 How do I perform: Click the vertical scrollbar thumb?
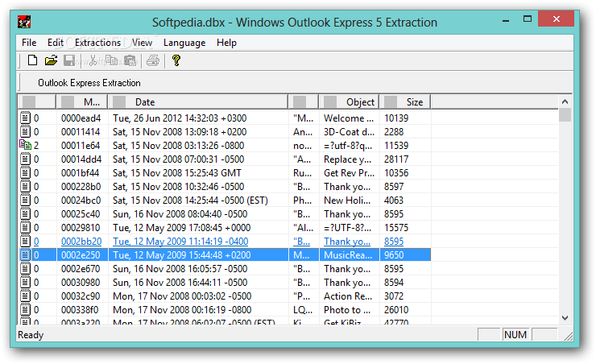pos(565,114)
